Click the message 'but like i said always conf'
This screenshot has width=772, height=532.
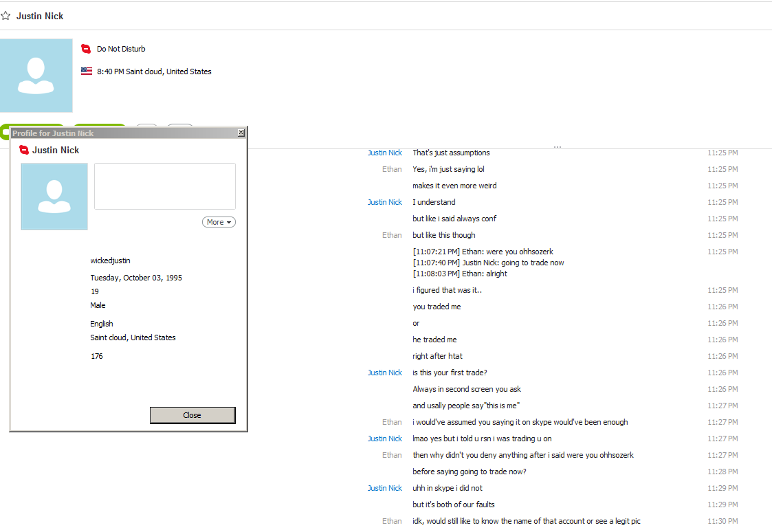pos(454,219)
